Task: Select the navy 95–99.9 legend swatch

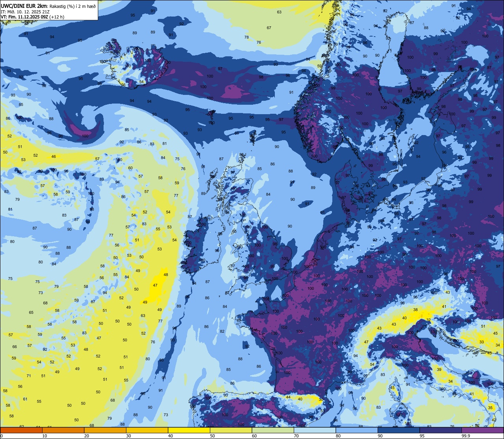Action: pyautogui.click(x=441, y=430)
